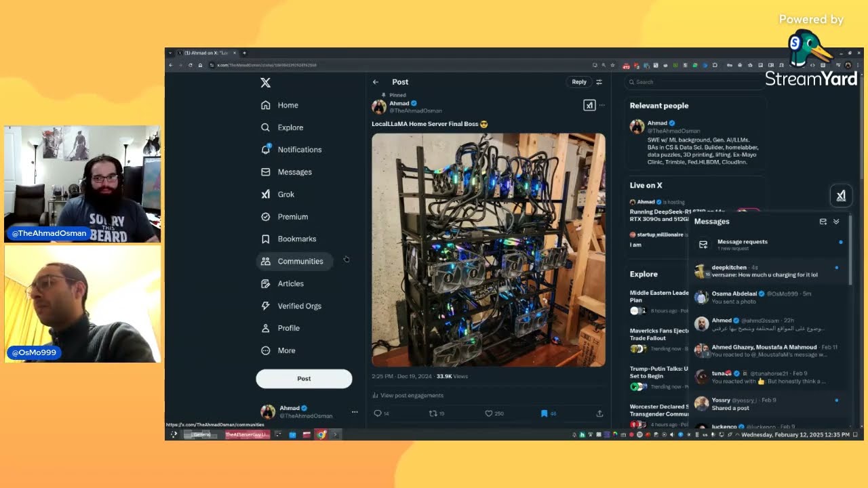Open Ahmed @ahmd3ssam conversation
The width and height of the screenshot is (868, 488).
pos(769,324)
